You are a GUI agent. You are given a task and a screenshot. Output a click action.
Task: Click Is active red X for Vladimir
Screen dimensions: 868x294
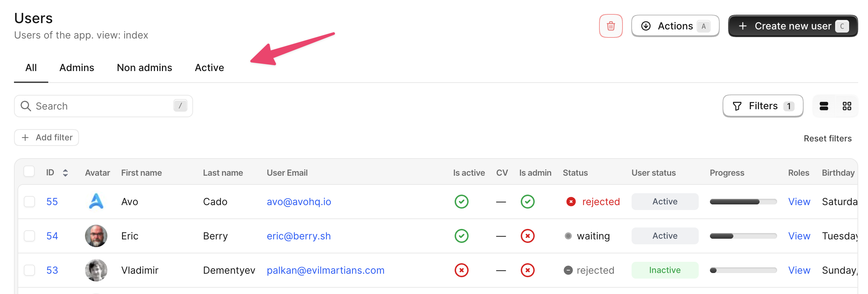coord(462,270)
